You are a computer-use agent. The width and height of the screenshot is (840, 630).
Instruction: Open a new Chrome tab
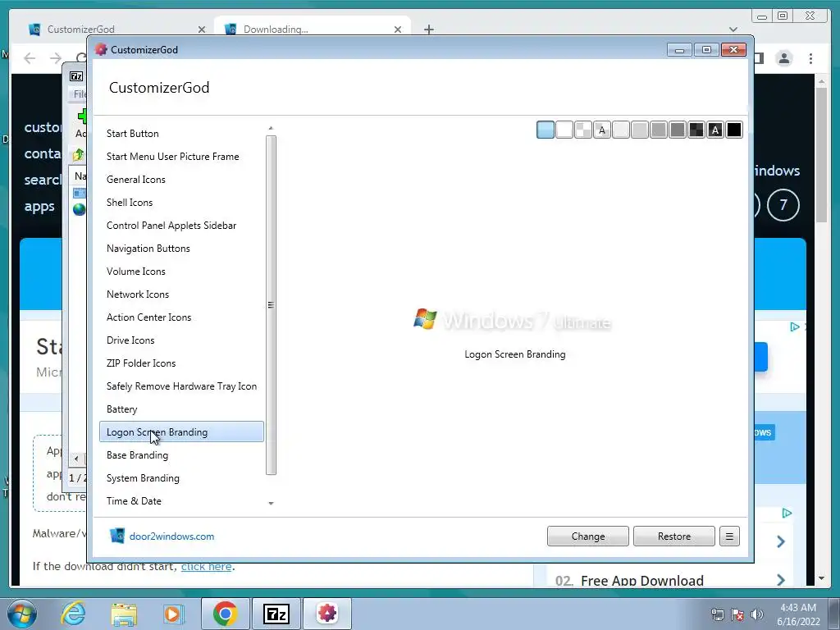coord(428,30)
